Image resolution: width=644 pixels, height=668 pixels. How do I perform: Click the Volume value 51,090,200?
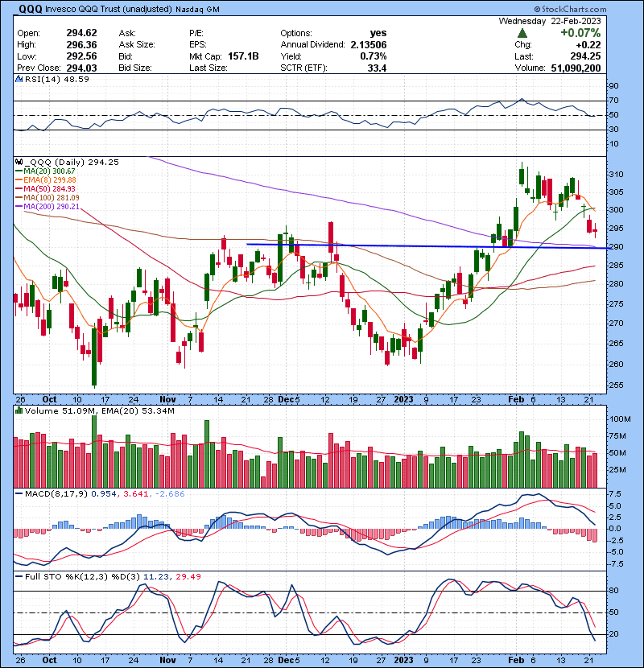(576, 68)
